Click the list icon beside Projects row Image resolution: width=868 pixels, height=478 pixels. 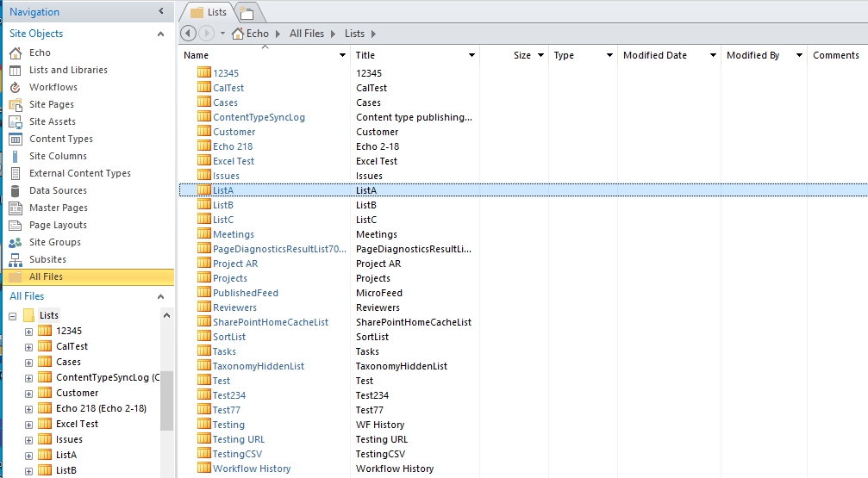coord(204,277)
